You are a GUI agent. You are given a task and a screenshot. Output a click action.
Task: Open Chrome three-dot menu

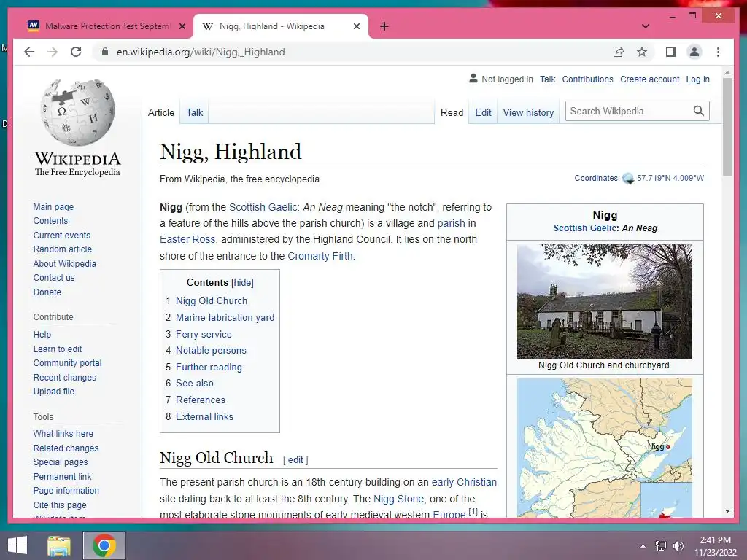tap(718, 52)
